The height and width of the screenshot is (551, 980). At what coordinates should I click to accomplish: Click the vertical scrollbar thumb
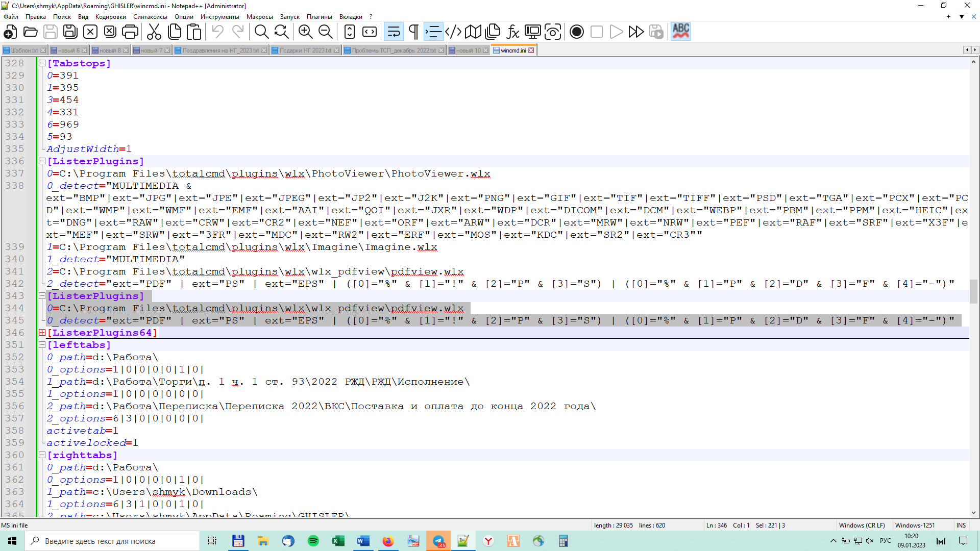[x=973, y=291]
